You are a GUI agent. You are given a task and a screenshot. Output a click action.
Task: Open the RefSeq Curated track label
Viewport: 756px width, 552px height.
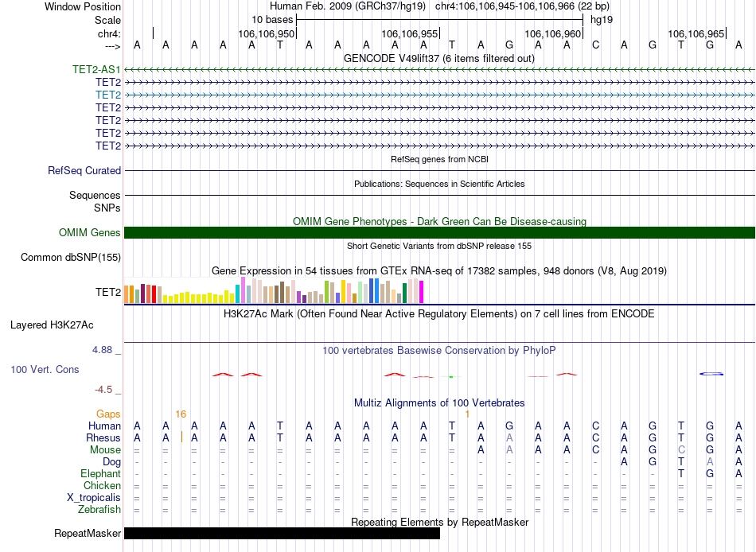click(x=84, y=171)
